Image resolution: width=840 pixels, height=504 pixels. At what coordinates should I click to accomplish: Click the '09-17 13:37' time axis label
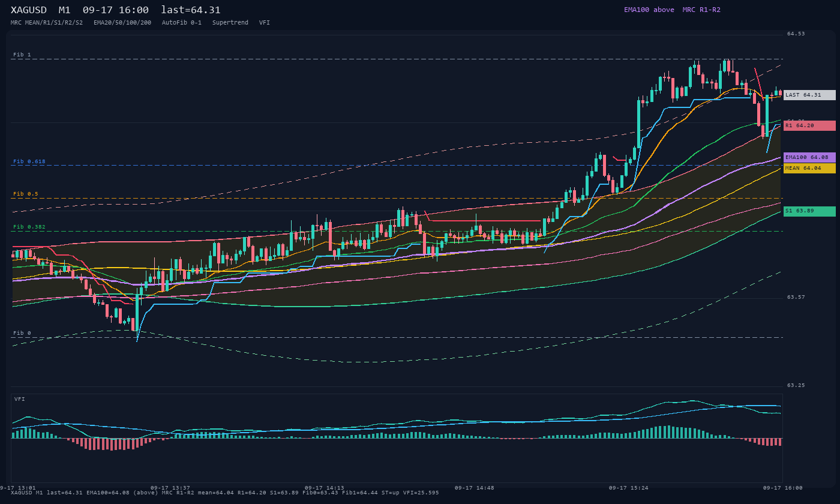click(170, 488)
